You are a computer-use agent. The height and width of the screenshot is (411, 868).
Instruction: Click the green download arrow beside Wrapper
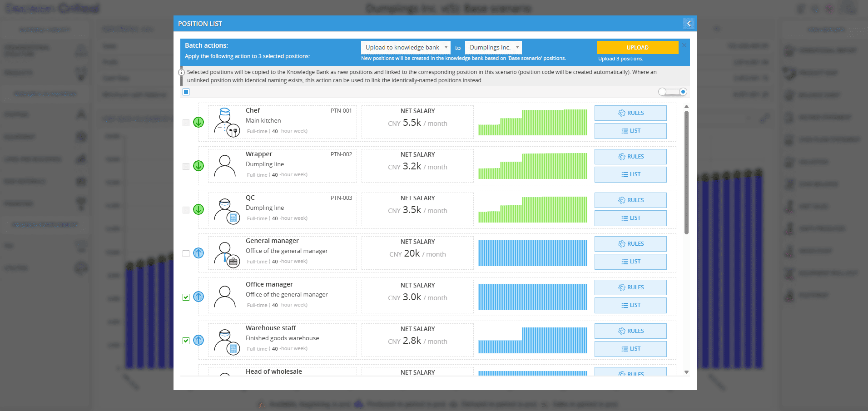198,166
